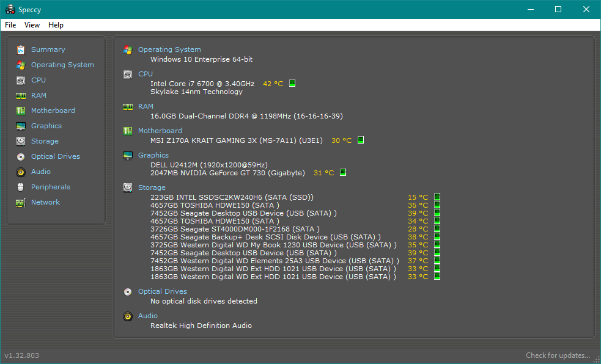Click the Network card icon in sidebar
This screenshot has height=364, width=601.
pyautogui.click(x=21, y=203)
